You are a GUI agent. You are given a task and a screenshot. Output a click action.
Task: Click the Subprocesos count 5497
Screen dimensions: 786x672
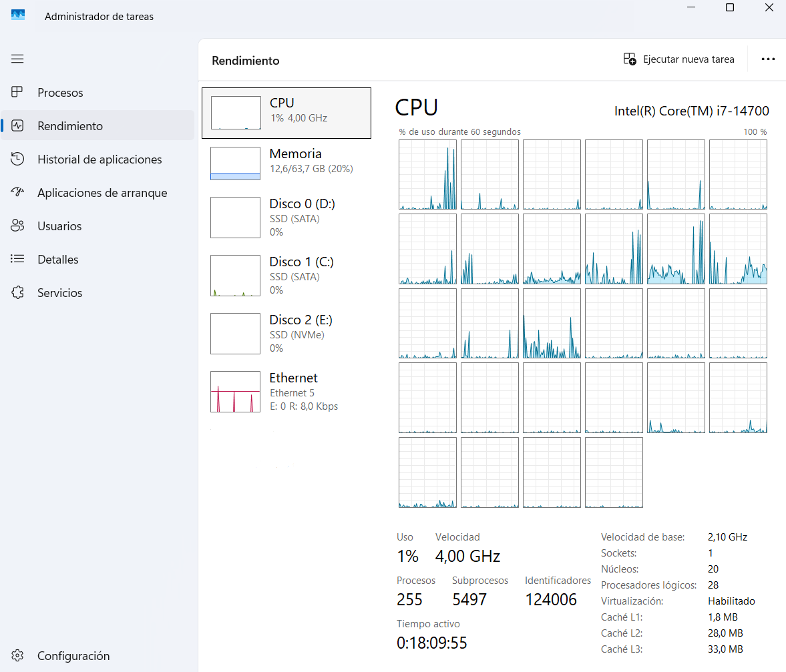(469, 599)
